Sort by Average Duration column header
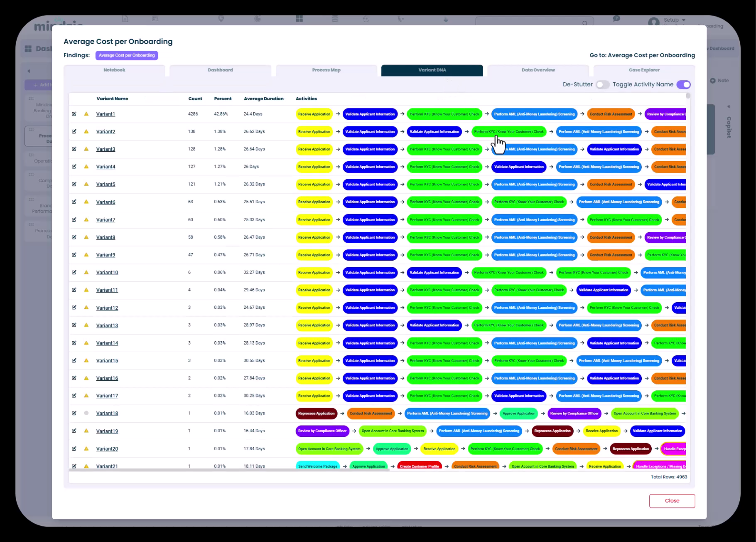Viewport: 756px width, 542px height. click(x=263, y=99)
